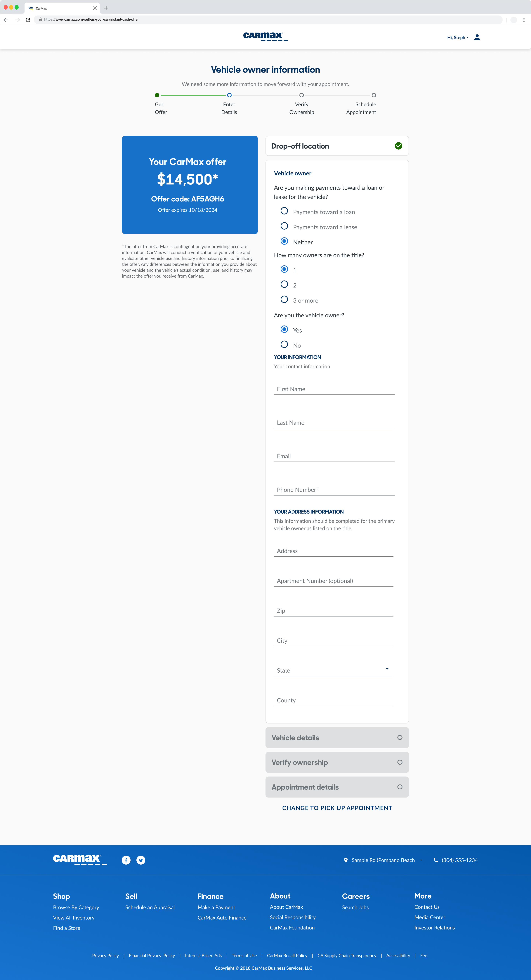The height and width of the screenshot is (980, 531).
Task: Click the Zip field
Action: pyautogui.click(x=334, y=610)
